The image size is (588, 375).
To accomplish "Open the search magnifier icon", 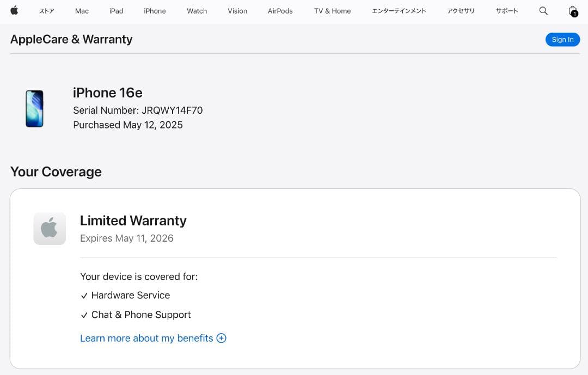I will (x=543, y=11).
